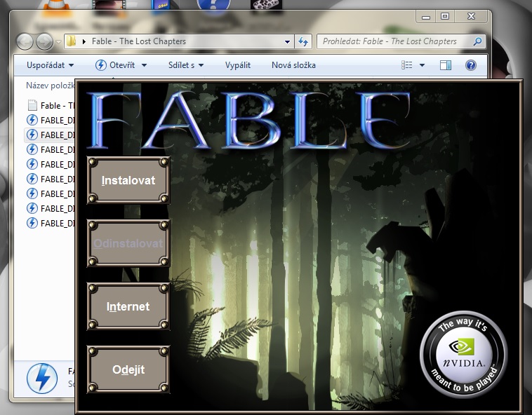Click the large Daemon icon in details pane
Screen dimensions: 532x415
click(x=42, y=378)
